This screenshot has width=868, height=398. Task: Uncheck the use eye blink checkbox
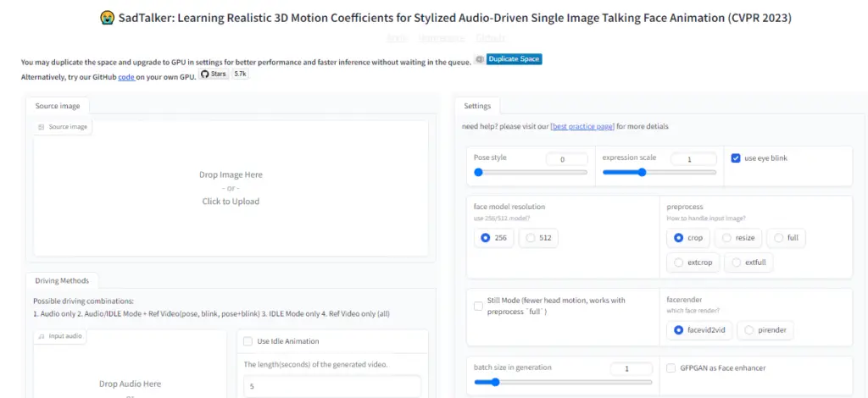pos(736,158)
